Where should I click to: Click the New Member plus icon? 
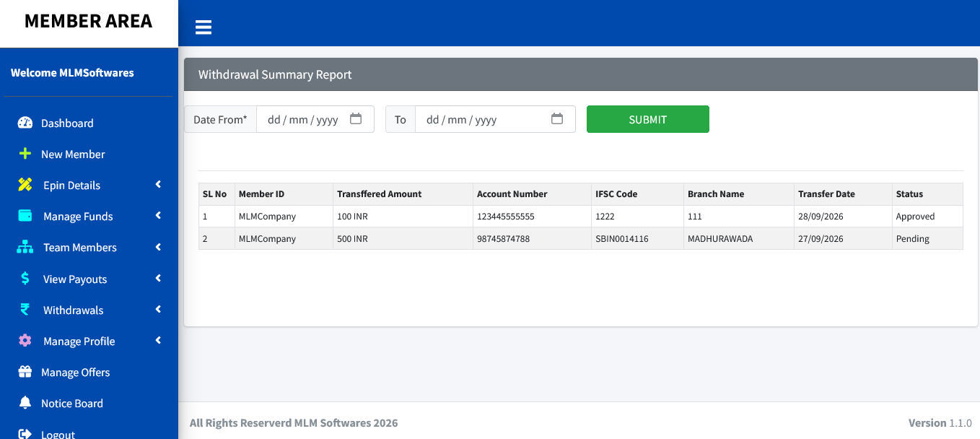tap(25, 154)
